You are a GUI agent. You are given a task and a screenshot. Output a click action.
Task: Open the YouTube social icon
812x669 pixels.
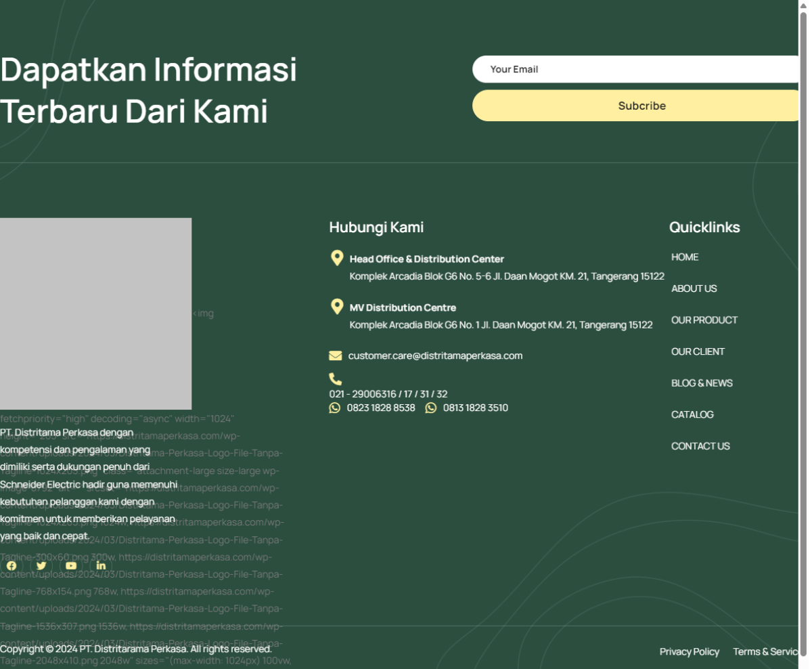tap(71, 566)
